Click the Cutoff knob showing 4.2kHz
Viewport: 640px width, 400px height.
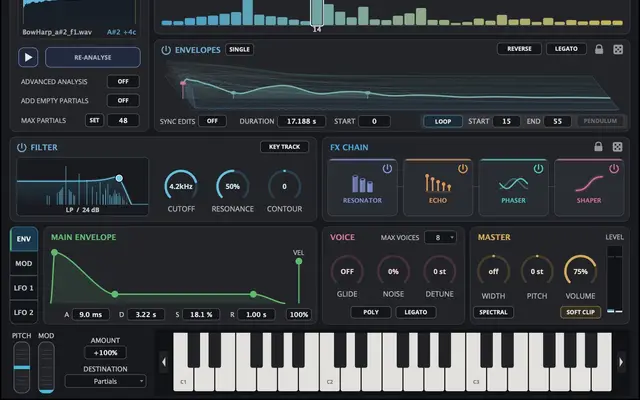point(181,187)
